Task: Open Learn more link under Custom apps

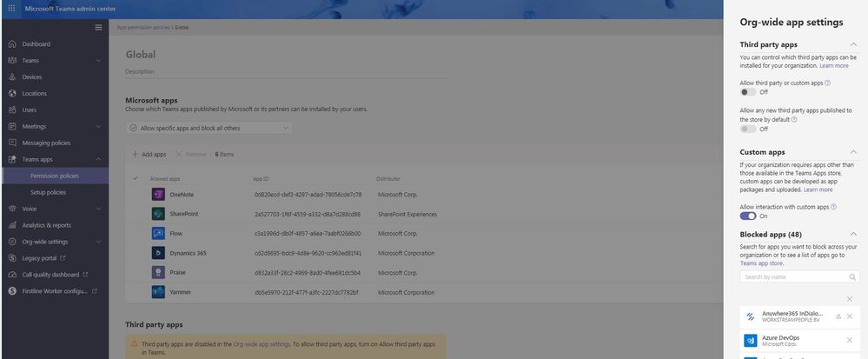Action: (818, 189)
